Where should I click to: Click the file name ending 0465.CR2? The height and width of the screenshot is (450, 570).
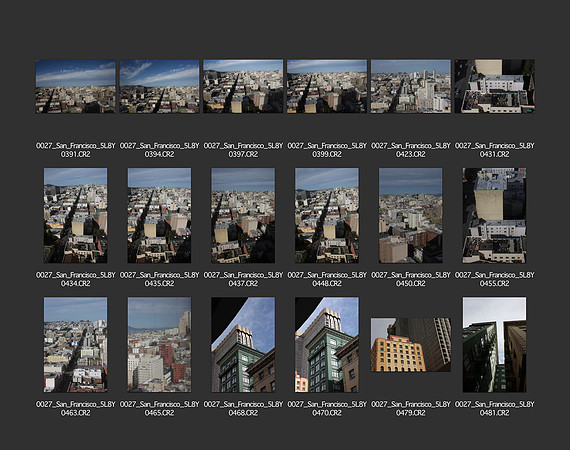point(159,409)
